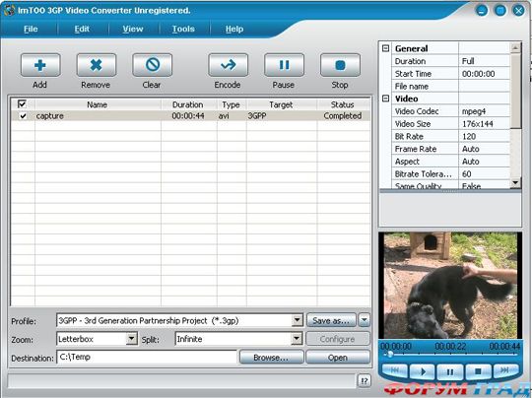This screenshot has height=398, width=532.
Task: Collapse the Video properties group
Action: [x=385, y=99]
